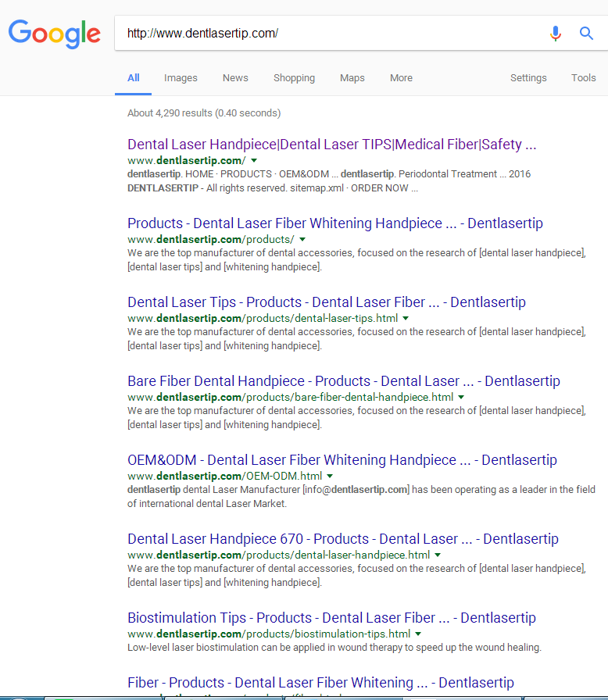Open Dental Laser Tips - Products result
The height and width of the screenshot is (700, 608).
pyautogui.click(x=327, y=302)
